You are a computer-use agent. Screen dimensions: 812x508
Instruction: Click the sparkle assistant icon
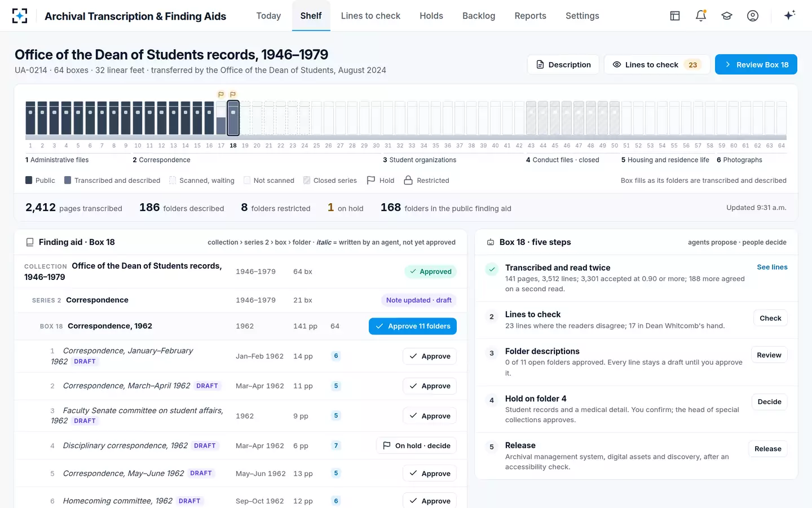click(x=789, y=15)
